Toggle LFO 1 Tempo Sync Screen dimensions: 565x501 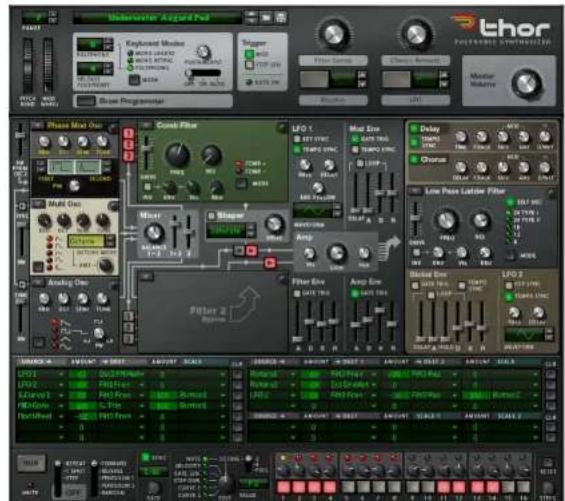[297, 149]
